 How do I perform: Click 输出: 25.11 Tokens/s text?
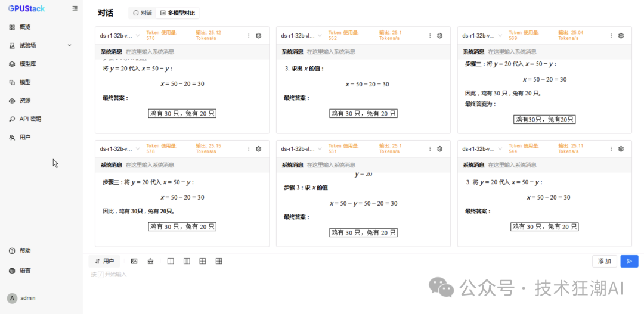pos(571,148)
